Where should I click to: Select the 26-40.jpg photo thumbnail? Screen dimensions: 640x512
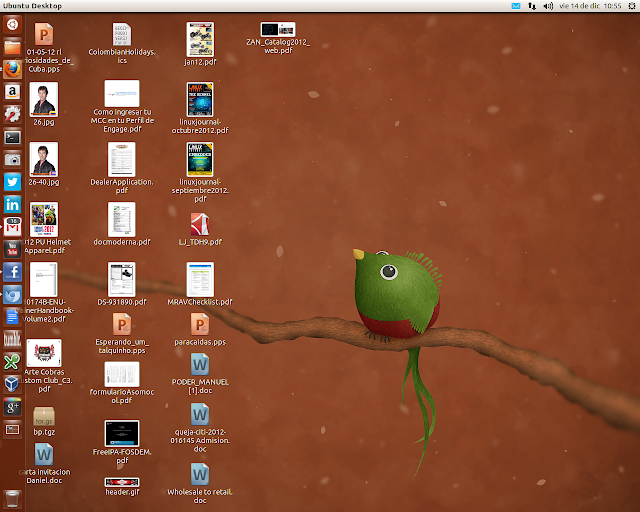(44, 164)
